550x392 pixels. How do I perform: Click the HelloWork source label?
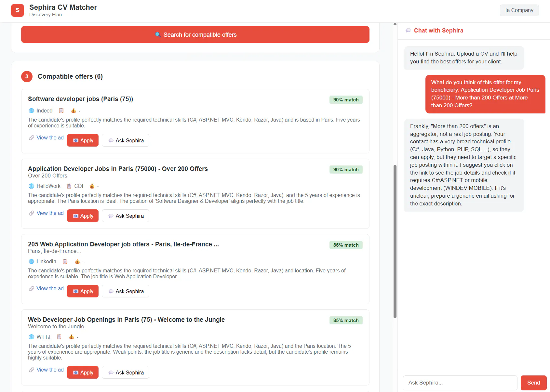[48, 186]
